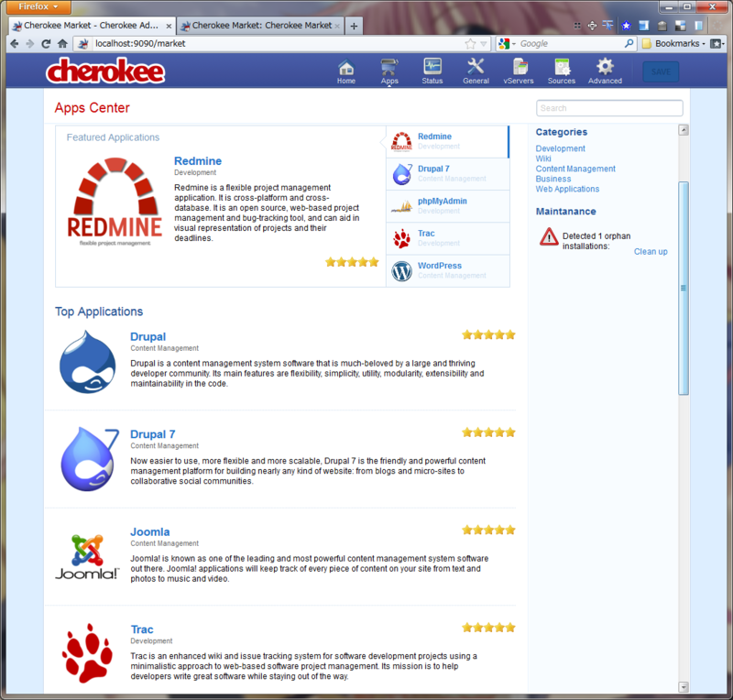Image resolution: width=733 pixels, height=700 pixels.
Task: Click the Google search box
Action: (x=570, y=43)
